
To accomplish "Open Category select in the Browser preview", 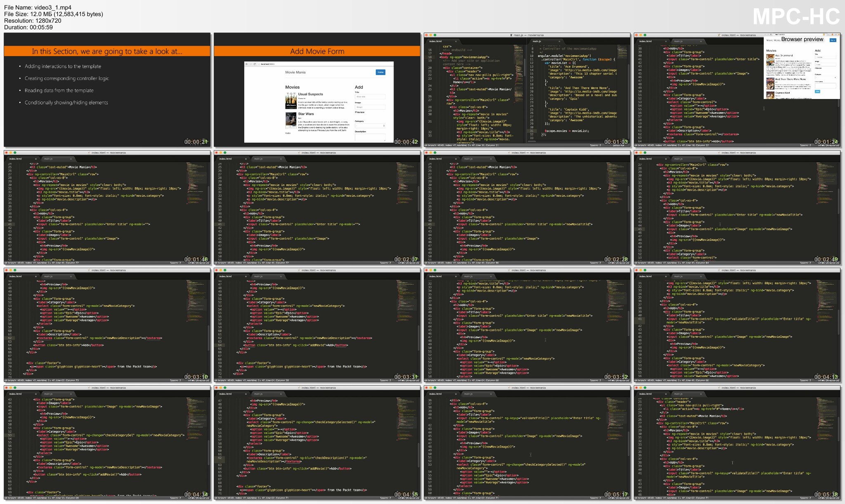I will pos(825,77).
